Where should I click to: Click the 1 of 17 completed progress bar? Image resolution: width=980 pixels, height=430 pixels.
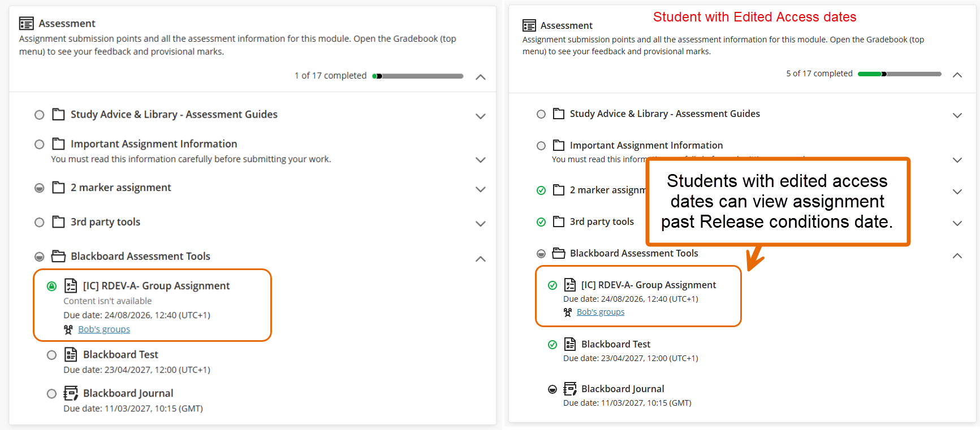[418, 76]
